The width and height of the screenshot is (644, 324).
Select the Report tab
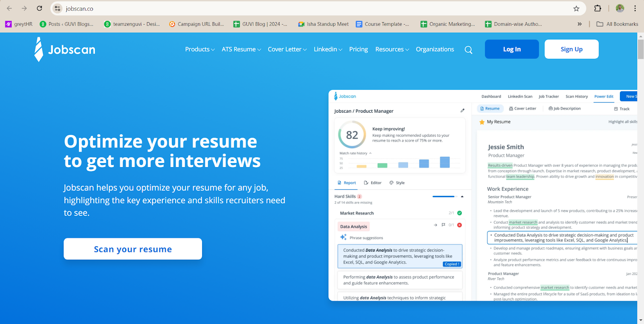(347, 183)
